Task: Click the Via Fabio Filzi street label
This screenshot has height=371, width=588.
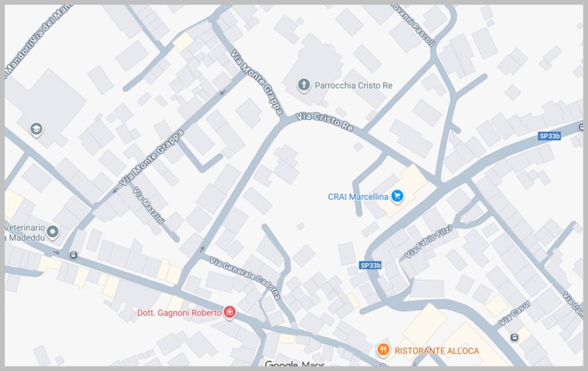Action: (428, 241)
